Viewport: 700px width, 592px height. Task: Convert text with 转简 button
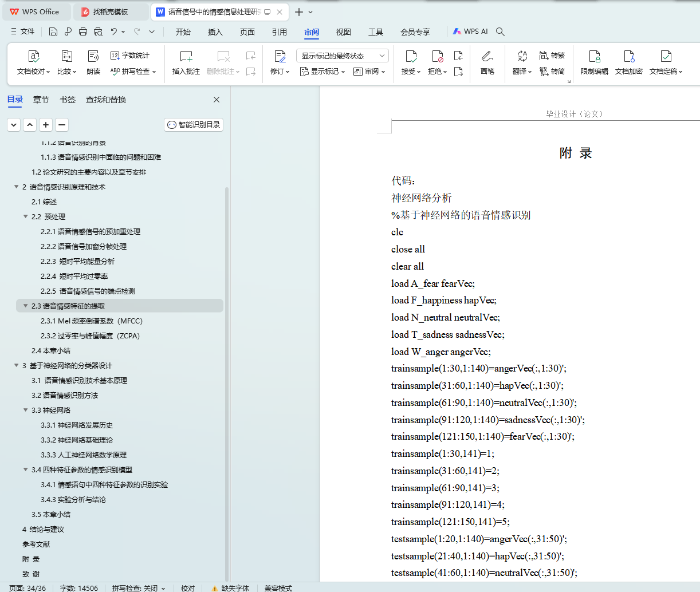[x=552, y=72]
